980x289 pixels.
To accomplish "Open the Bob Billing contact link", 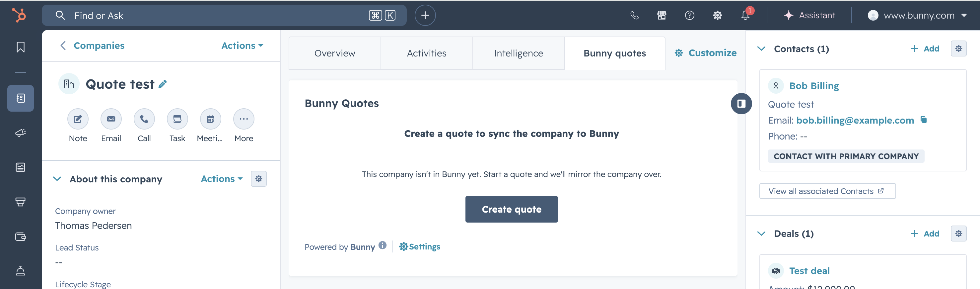I will [814, 86].
